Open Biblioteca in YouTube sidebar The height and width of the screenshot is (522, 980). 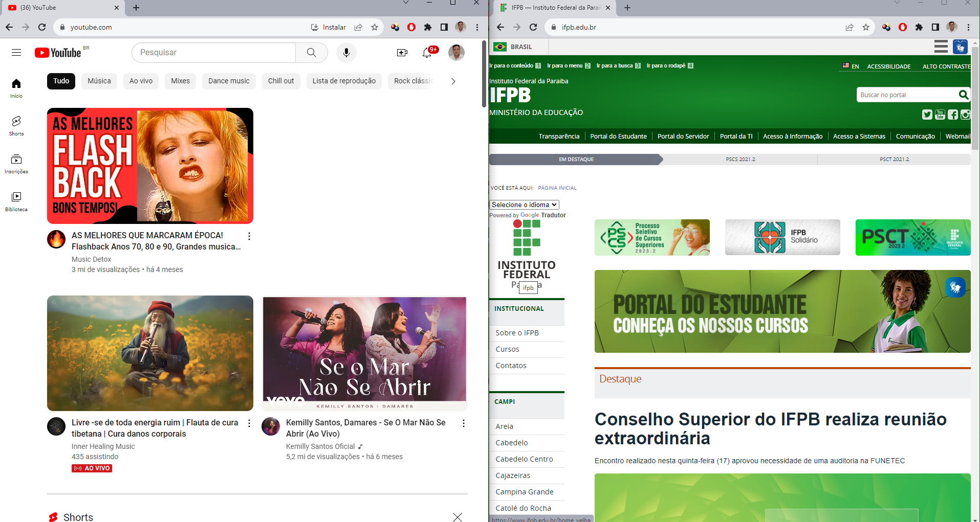click(16, 201)
